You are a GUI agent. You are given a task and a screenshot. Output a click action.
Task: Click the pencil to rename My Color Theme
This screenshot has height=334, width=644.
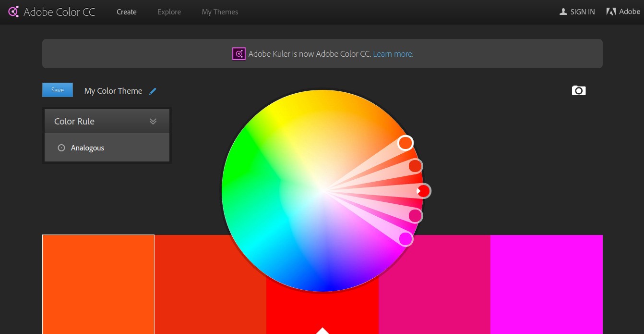click(x=153, y=91)
